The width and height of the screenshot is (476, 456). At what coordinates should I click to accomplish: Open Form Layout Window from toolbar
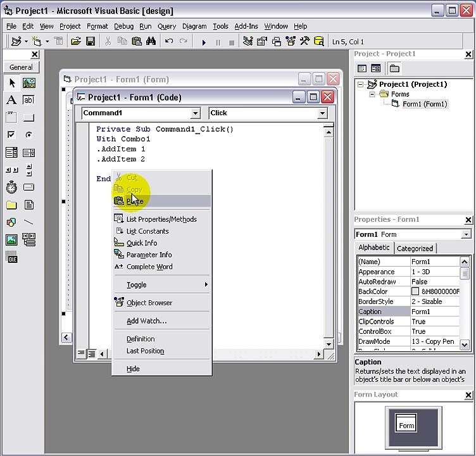(276, 41)
